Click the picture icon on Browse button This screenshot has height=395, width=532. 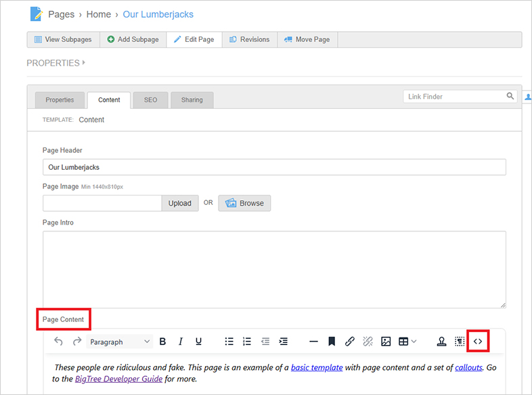231,203
